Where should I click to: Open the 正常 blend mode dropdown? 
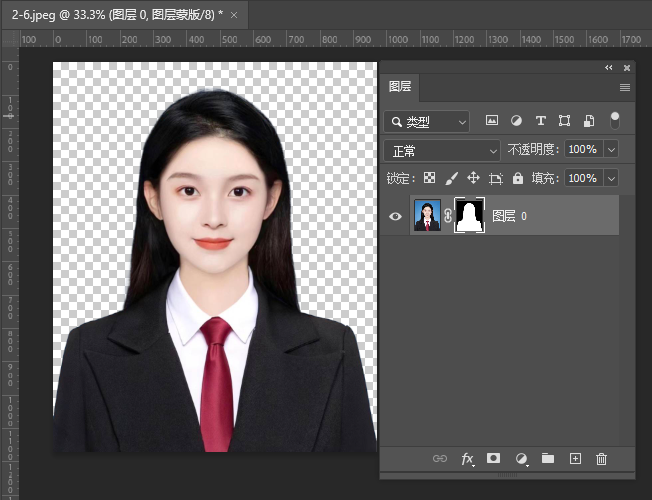(441, 150)
